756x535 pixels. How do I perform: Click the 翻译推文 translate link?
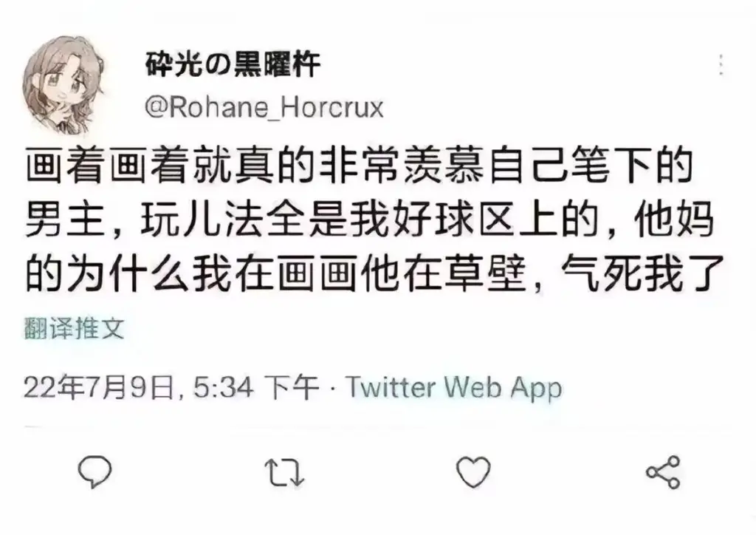[x=75, y=329]
